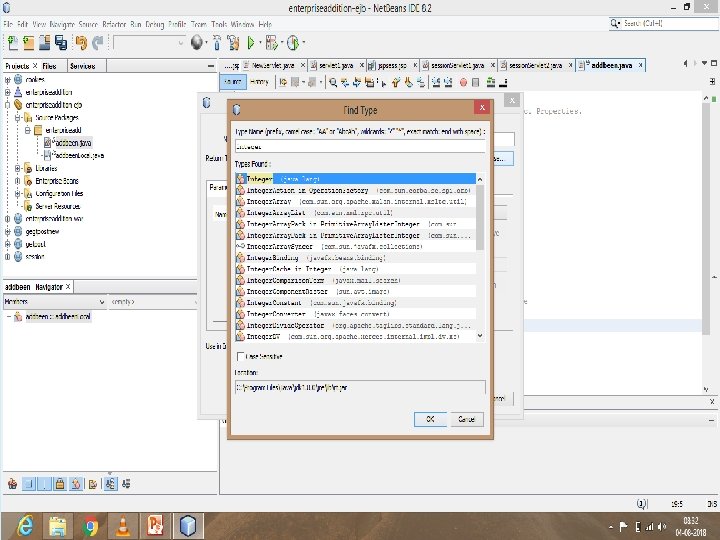This screenshot has height=540, width=720.
Task: Click the red Start Macro Recording icon
Action: pos(463,82)
